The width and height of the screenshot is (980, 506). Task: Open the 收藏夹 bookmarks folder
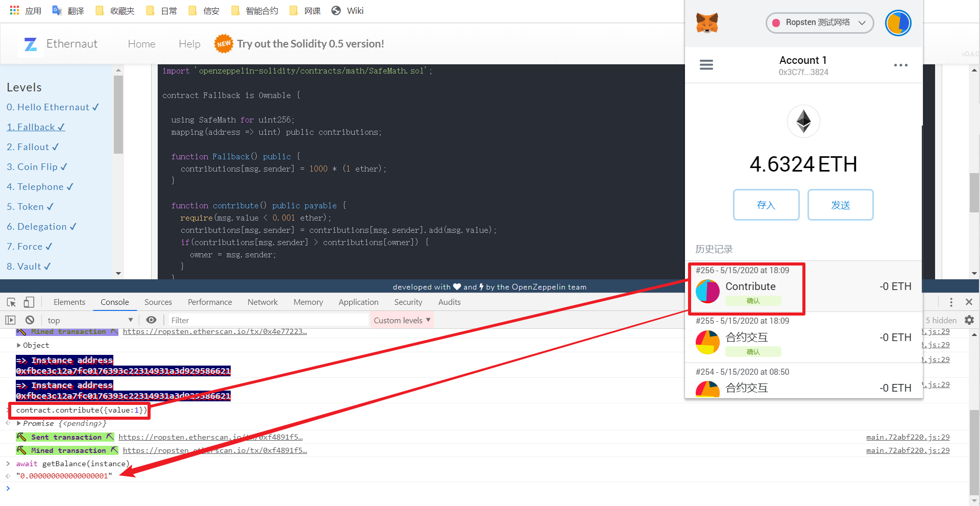point(115,11)
